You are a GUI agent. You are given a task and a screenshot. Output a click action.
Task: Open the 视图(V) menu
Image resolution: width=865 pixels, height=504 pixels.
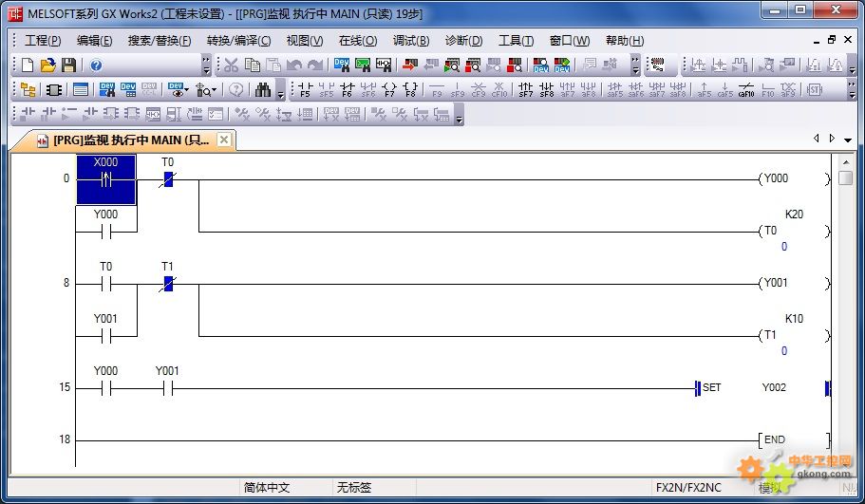coord(305,40)
